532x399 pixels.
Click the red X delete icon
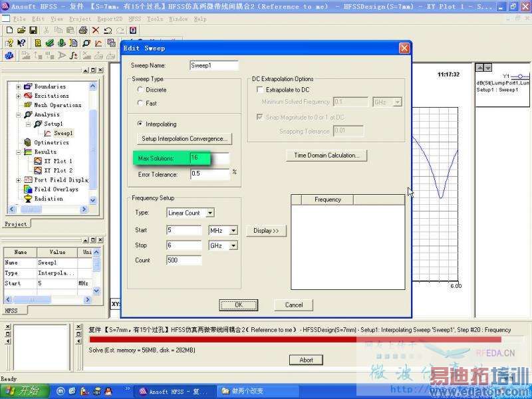(96, 31)
